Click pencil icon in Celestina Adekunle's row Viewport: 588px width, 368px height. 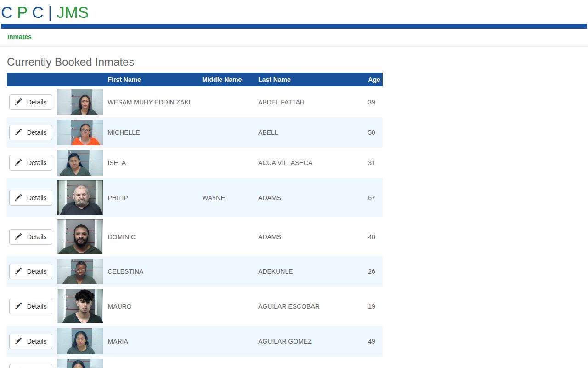coord(18,271)
